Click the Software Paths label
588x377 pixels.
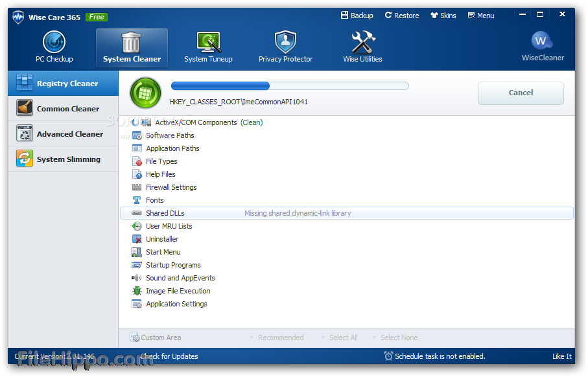pyautogui.click(x=170, y=135)
